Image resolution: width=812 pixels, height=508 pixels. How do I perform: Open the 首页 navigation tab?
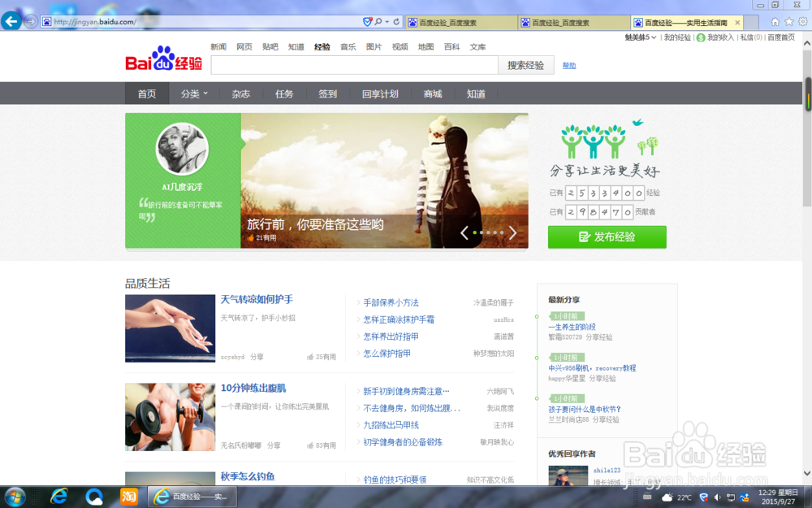[147, 93]
